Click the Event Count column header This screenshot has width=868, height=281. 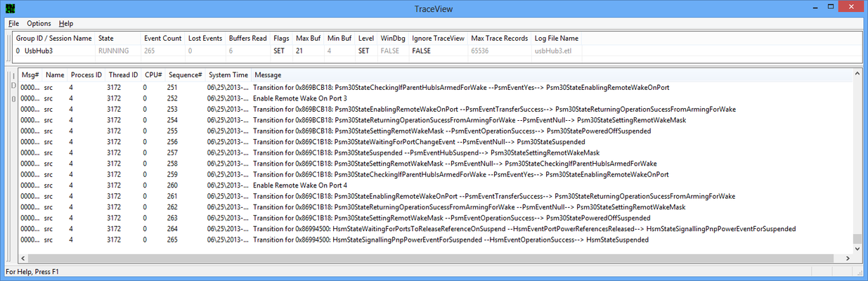[163, 38]
